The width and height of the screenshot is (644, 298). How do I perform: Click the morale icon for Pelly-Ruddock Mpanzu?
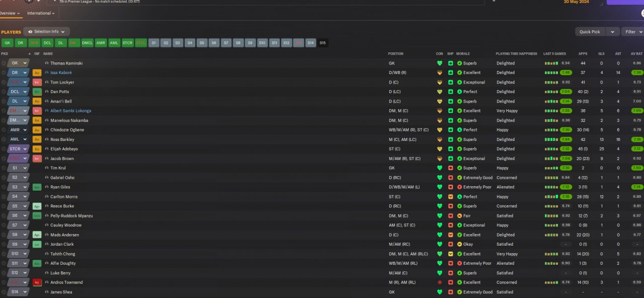coord(459,215)
